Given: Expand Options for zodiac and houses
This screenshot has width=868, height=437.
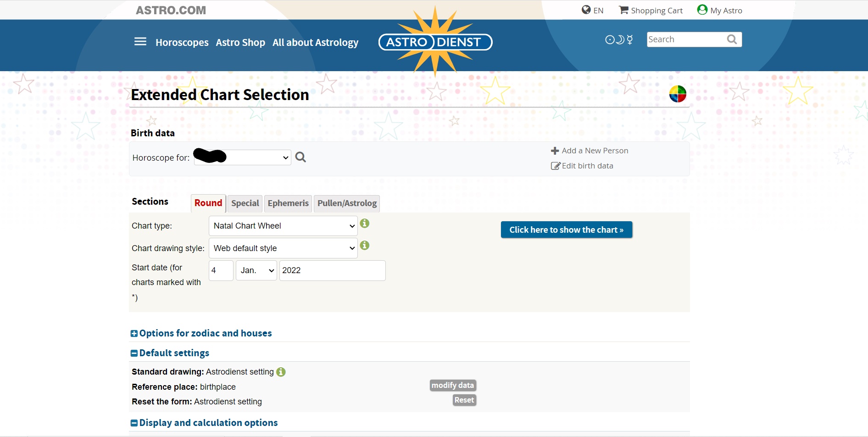Looking at the screenshot, I should (201, 333).
